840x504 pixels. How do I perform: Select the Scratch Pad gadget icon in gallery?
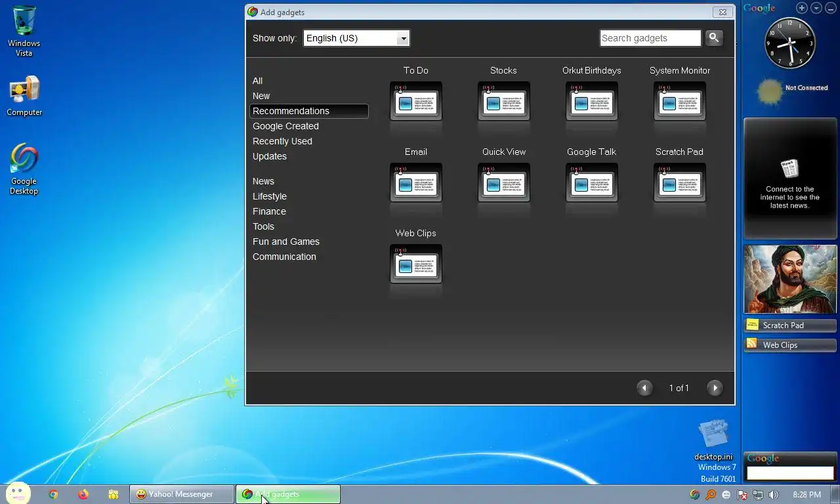pyautogui.click(x=679, y=182)
